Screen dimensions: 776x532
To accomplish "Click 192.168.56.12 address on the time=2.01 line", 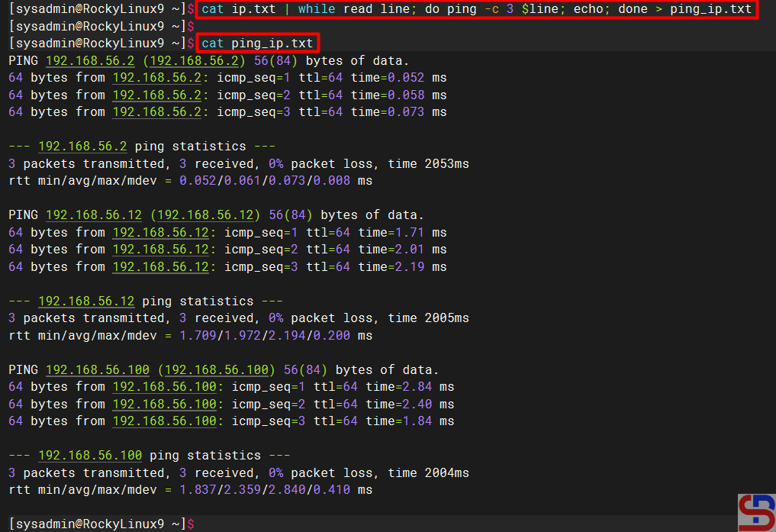I will (x=161, y=250).
